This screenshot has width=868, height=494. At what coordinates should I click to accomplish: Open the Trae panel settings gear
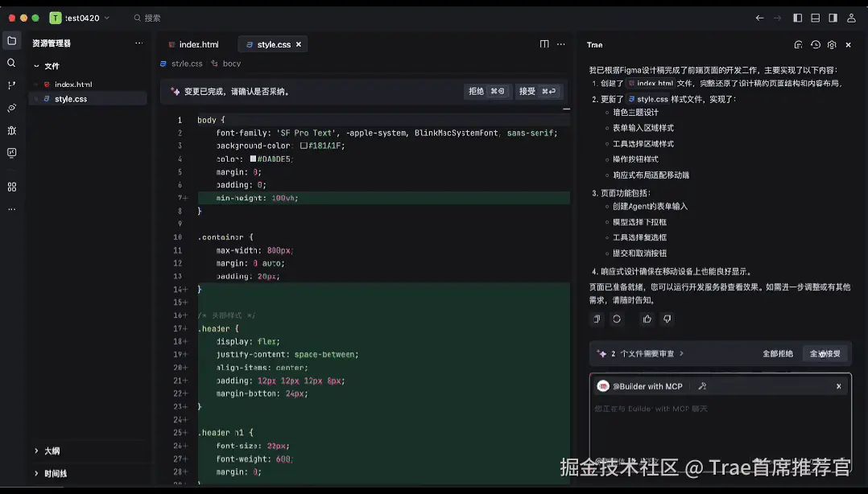pos(832,45)
